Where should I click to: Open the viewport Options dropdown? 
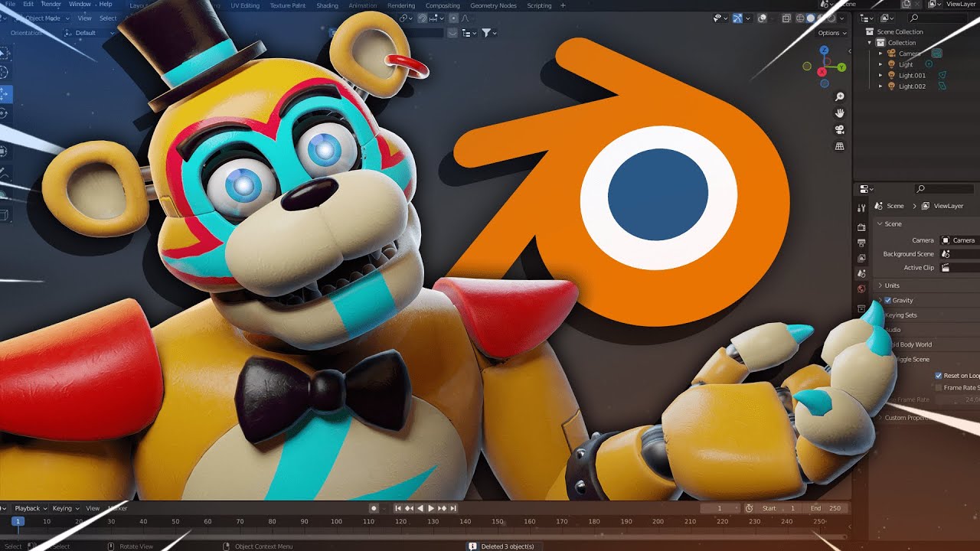pyautogui.click(x=832, y=33)
